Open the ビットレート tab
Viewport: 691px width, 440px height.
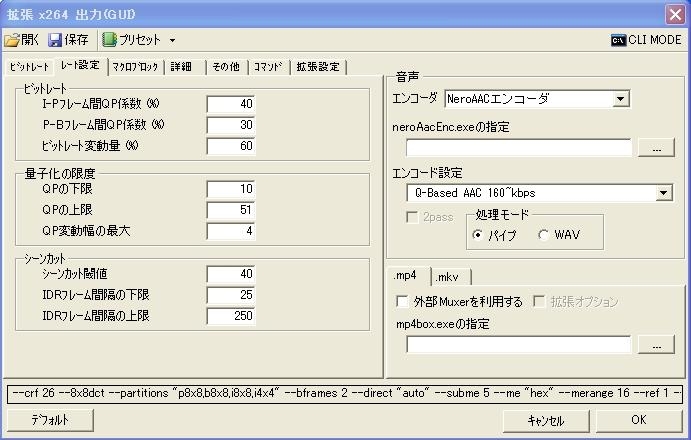pos(29,67)
